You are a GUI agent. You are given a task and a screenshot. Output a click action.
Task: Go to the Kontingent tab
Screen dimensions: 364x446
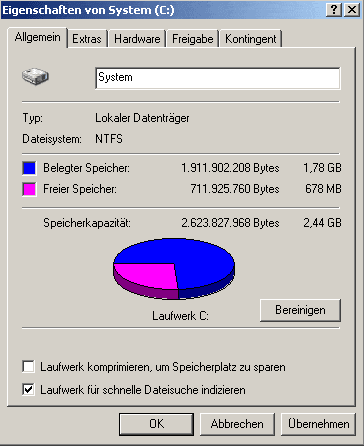click(x=251, y=39)
